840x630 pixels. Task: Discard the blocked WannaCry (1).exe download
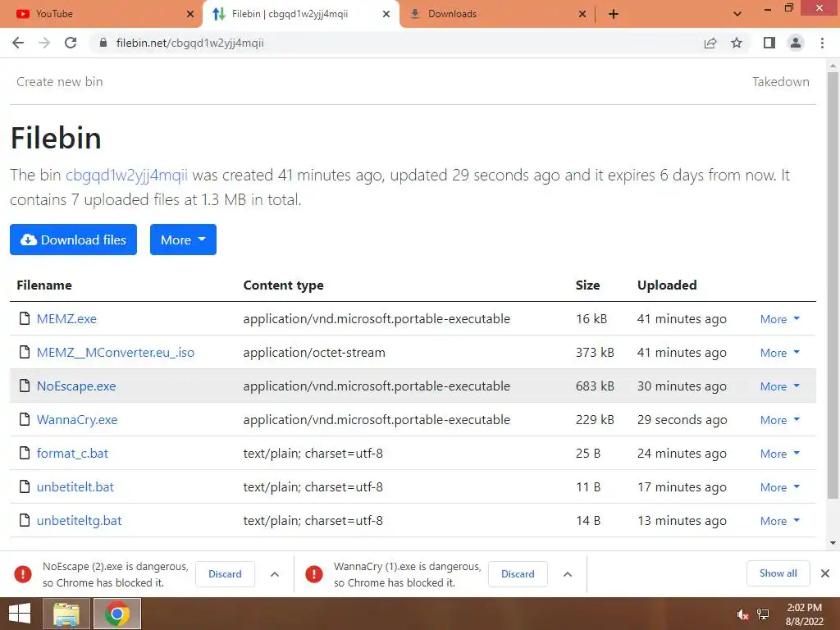click(518, 574)
